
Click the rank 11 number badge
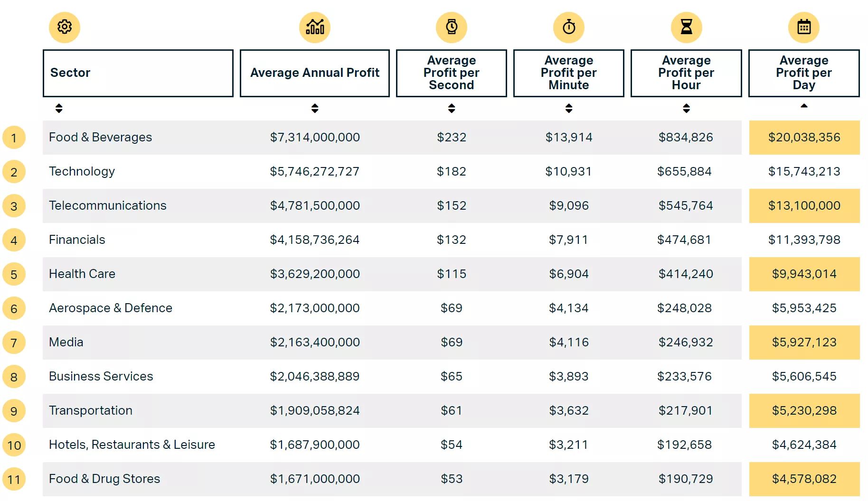[x=14, y=480]
